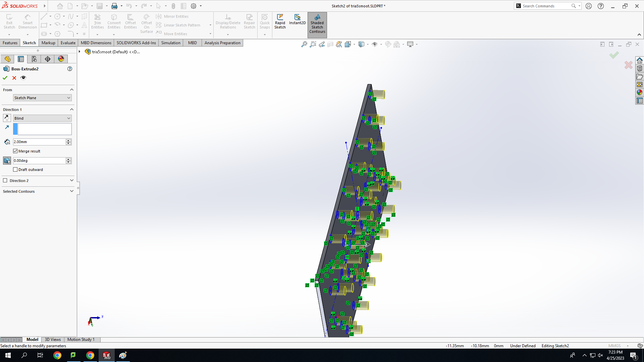
Task: Switch to the Features tab
Action: pos(10,43)
